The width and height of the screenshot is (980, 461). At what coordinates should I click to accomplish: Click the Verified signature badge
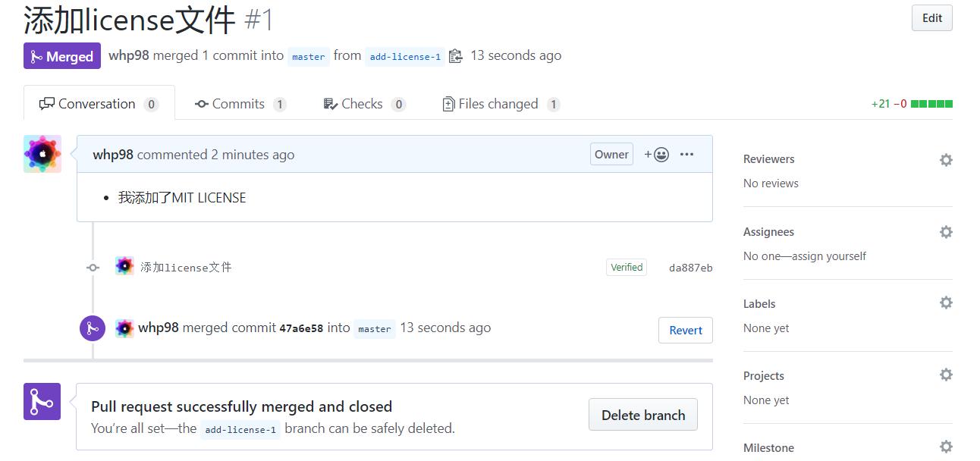[627, 267]
